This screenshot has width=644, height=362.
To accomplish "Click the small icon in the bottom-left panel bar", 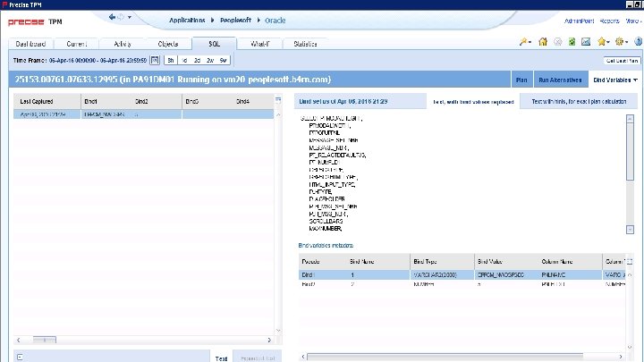I will pyautogui.click(x=20, y=357).
